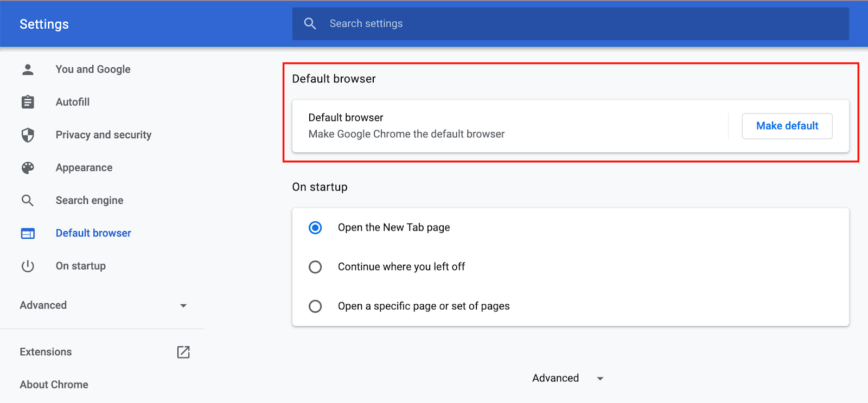Click the Settings title in header
Image resolution: width=868 pixels, height=403 pixels.
tap(44, 24)
